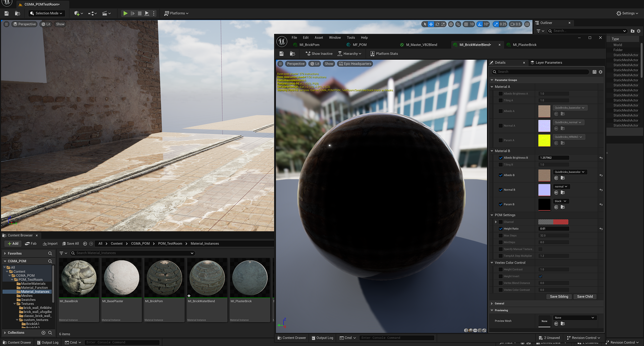This screenshot has height=346, width=644.
Task: Open camera speed 0.5 setting
Action: 516,24
